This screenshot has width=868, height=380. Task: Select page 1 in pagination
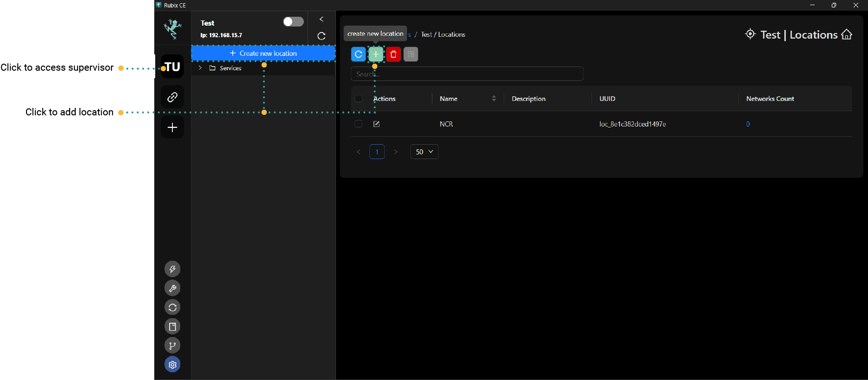coord(377,152)
